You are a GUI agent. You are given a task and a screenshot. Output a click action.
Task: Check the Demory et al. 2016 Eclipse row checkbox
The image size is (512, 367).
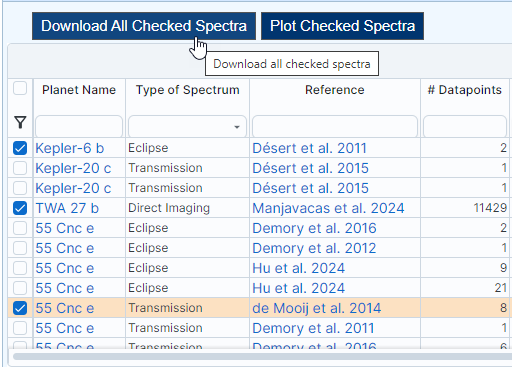[20, 228]
